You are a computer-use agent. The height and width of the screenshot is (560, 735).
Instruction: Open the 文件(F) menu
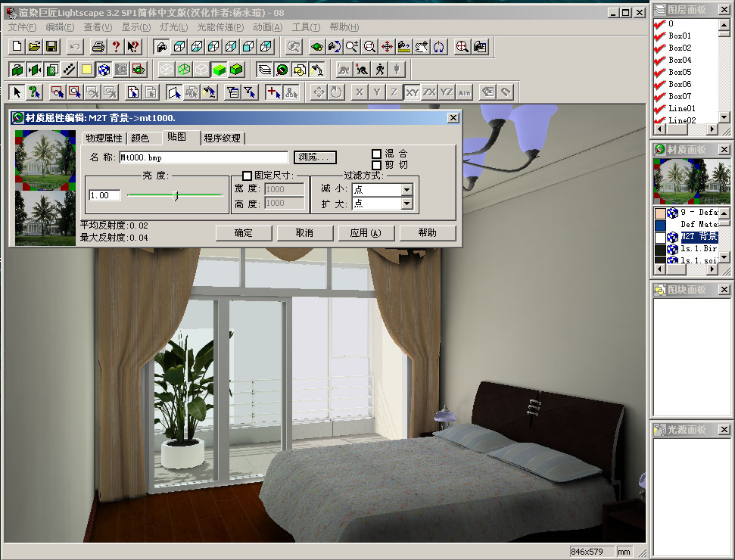click(x=22, y=27)
